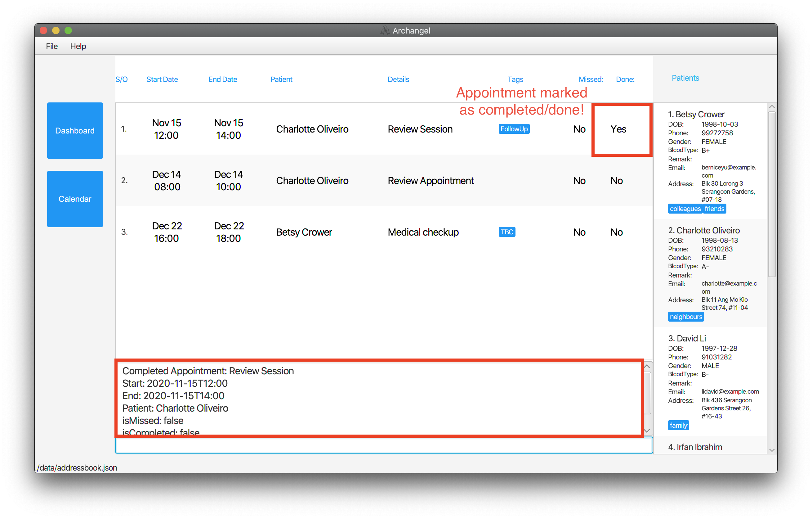This screenshot has height=519, width=812.
Task: Click the command input field
Action: point(384,445)
